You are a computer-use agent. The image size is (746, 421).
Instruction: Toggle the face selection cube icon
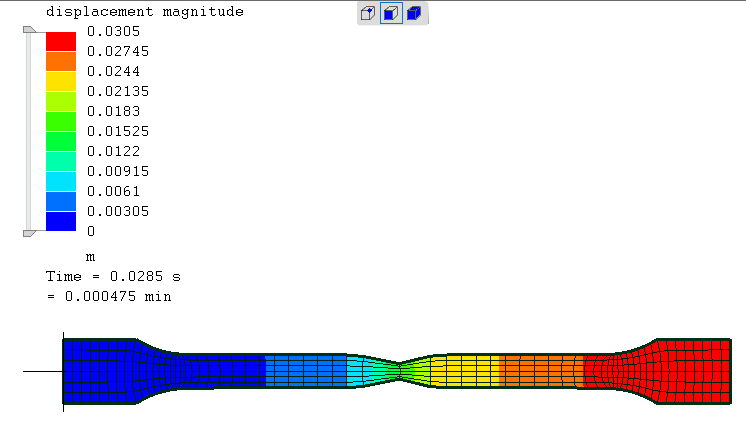(391, 14)
